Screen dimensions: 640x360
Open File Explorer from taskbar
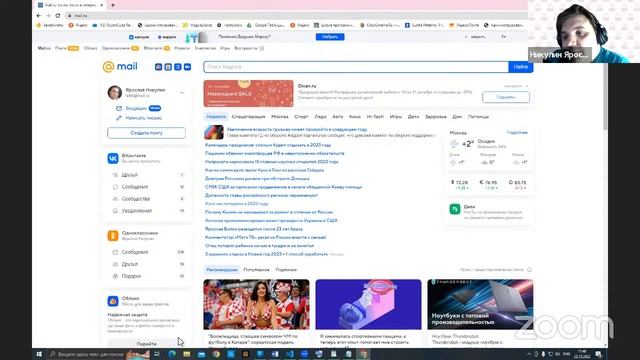pos(187,354)
